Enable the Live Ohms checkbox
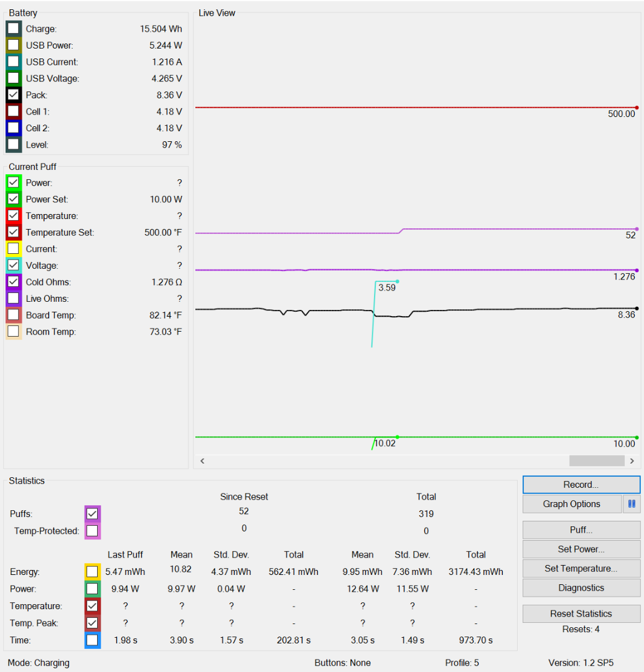Viewport: 644px width, 672px height. coord(13,299)
